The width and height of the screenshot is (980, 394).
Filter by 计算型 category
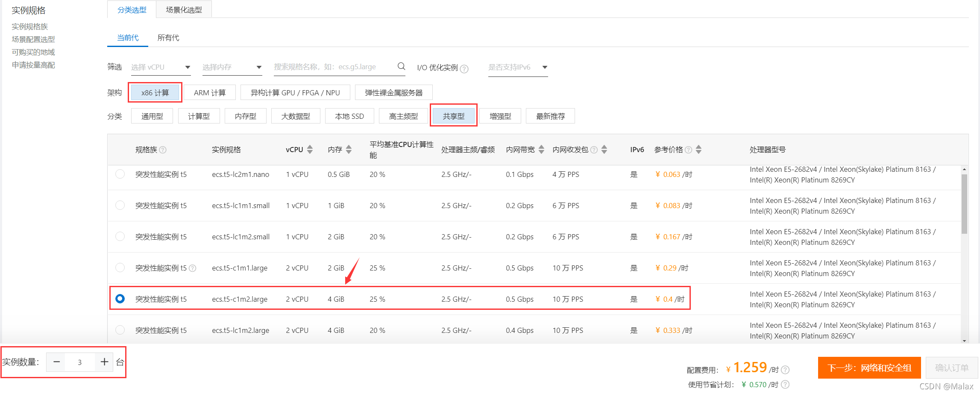pyautogui.click(x=199, y=116)
